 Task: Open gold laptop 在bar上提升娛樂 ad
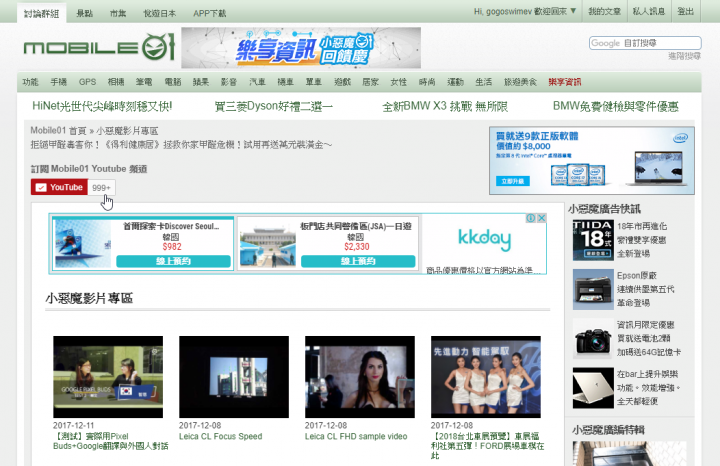coord(593,388)
